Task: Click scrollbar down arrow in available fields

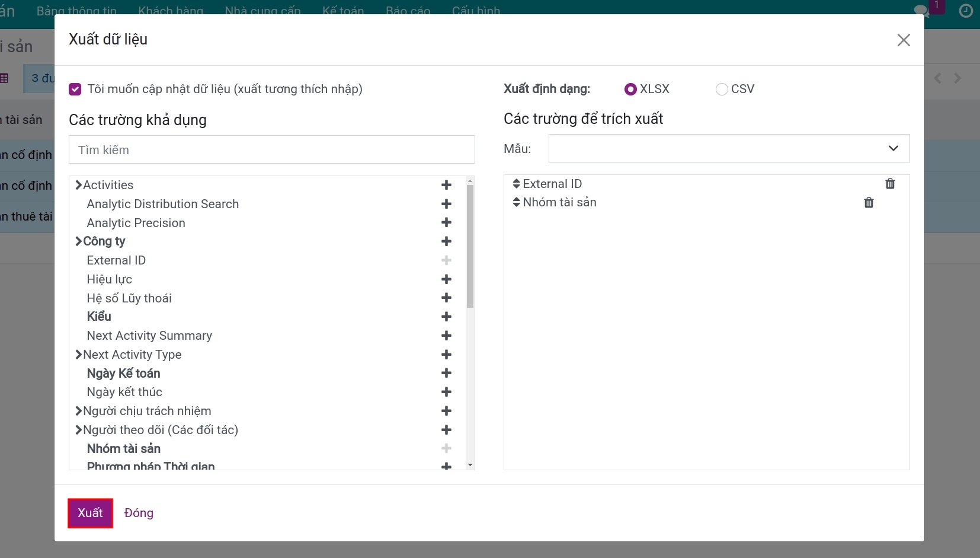Action: click(x=470, y=465)
